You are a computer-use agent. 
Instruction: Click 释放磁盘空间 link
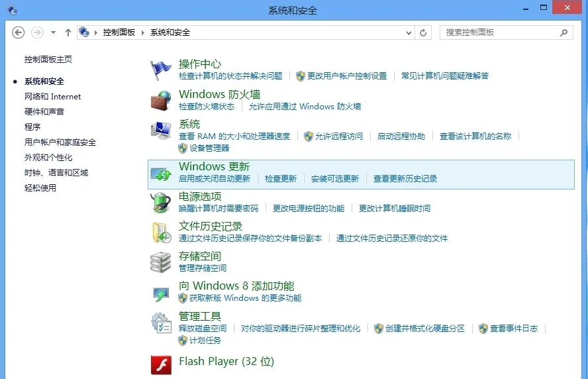(203, 329)
